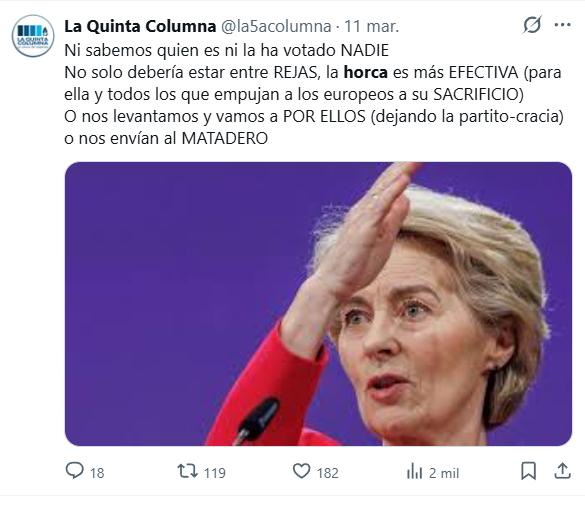585x506 pixels.
Task: Click the last tweet line ending in MATADERO
Action: [x=166, y=138]
